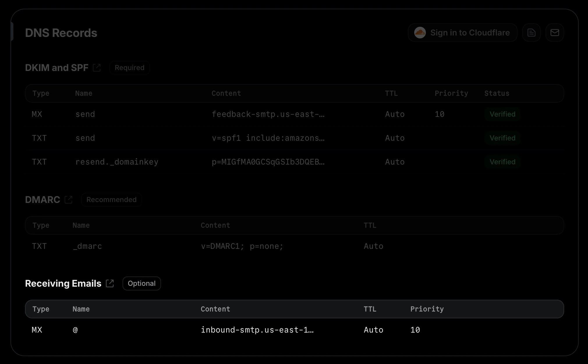Open the external link beside DKIM and SPF

pos(97,67)
